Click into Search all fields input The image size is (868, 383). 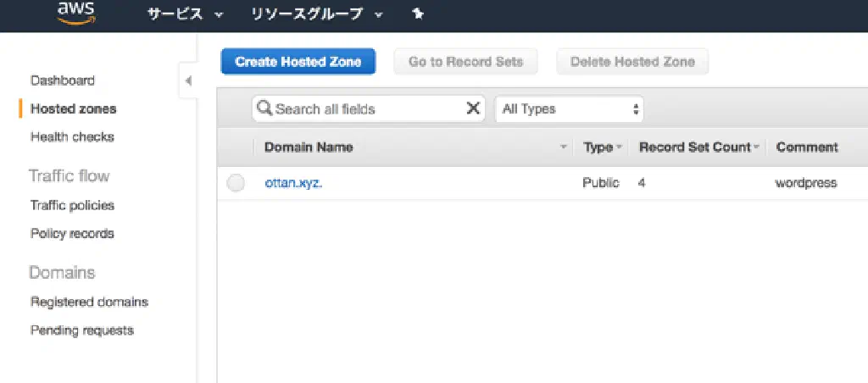pyautogui.click(x=364, y=108)
